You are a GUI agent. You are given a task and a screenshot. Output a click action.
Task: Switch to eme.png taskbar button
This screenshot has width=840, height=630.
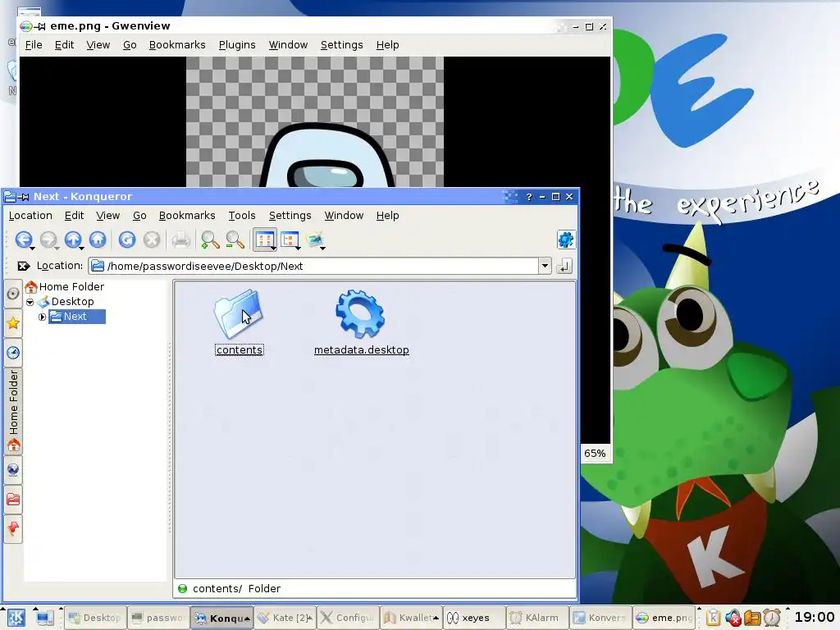pos(663,618)
